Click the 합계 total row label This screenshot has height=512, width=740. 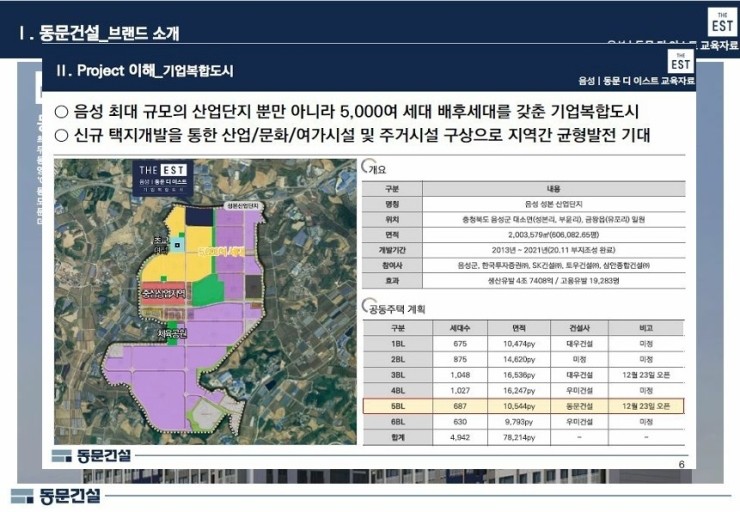click(398, 437)
